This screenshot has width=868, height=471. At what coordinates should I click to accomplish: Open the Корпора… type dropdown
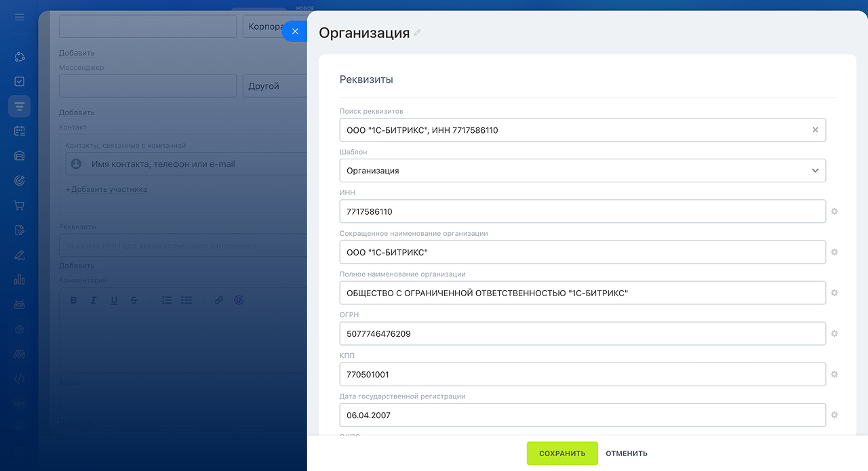pyautogui.click(x=275, y=26)
